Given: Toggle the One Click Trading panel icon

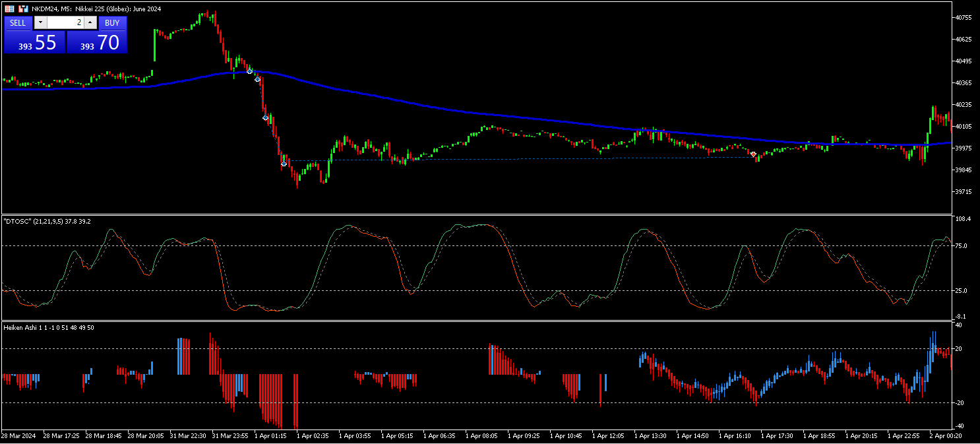Looking at the screenshot, I should point(10,9).
